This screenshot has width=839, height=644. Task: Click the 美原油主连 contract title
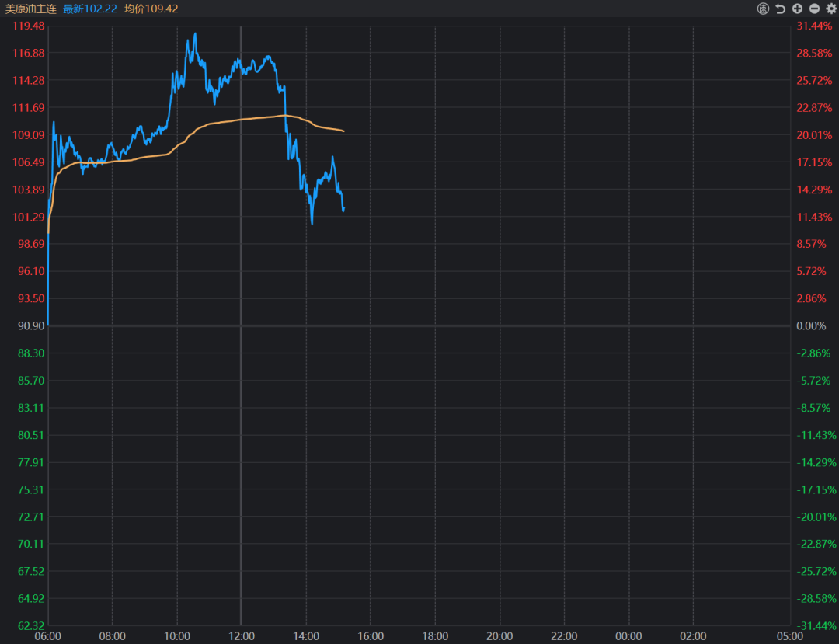pos(30,9)
